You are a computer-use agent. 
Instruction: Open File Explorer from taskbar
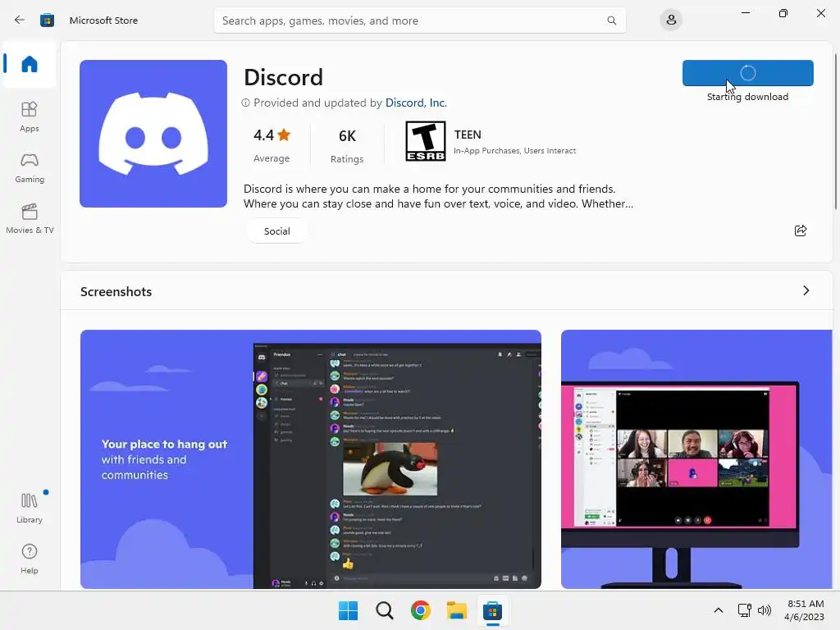[x=457, y=610]
